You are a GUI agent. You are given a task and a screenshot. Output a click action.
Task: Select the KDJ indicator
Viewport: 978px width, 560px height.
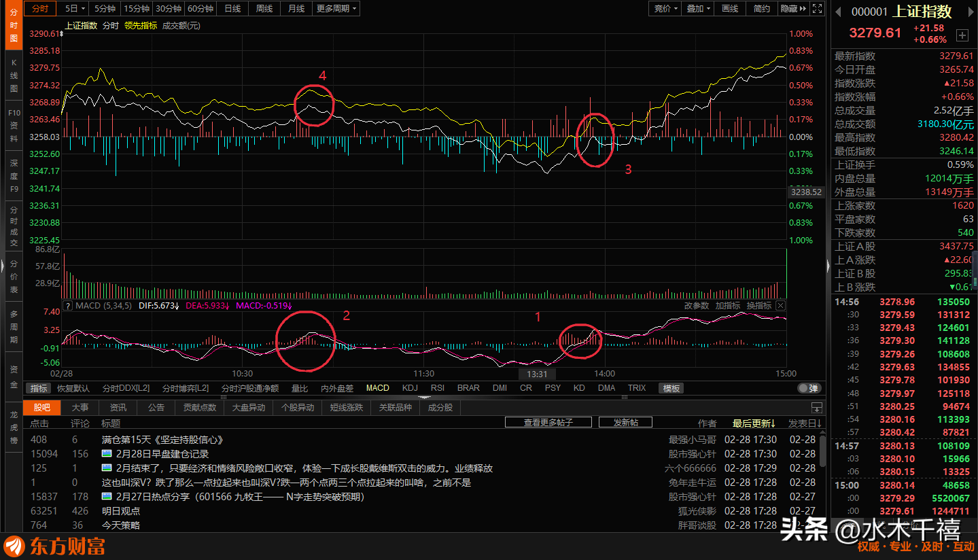click(x=410, y=388)
